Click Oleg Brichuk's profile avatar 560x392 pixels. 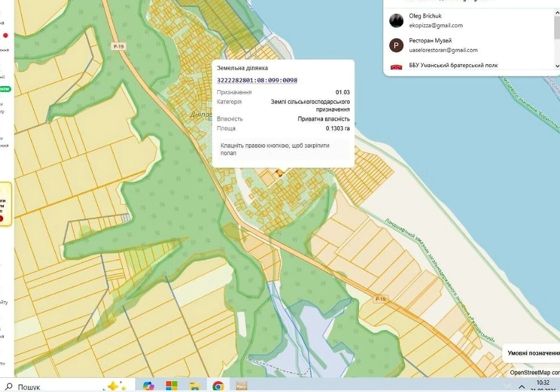pyautogui.click(x=396, y=21)
